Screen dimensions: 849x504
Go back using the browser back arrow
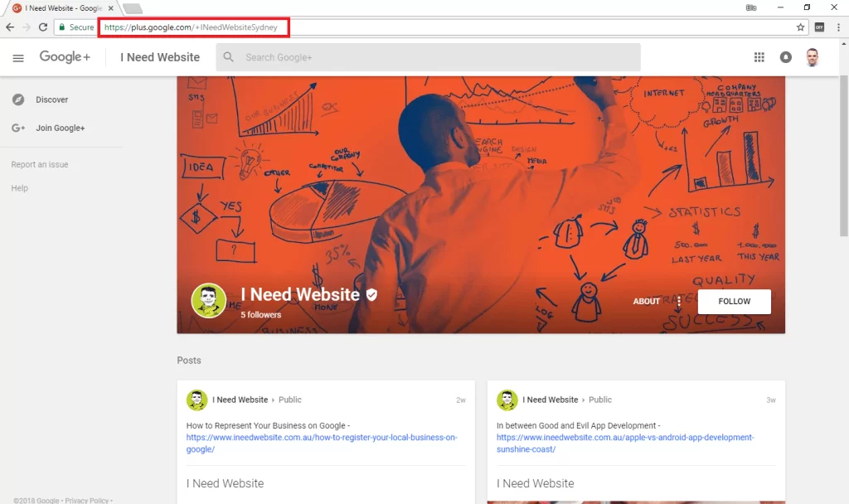pos(10,27)
